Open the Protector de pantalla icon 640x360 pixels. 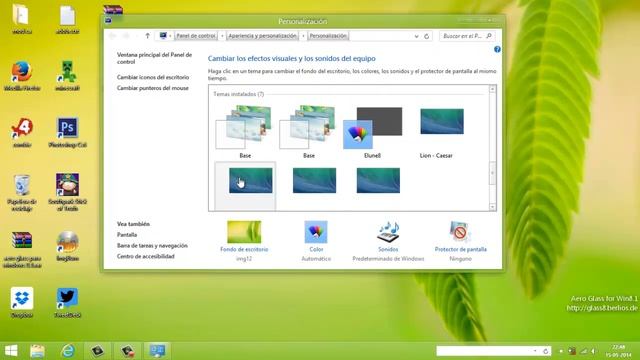point(460,232)
